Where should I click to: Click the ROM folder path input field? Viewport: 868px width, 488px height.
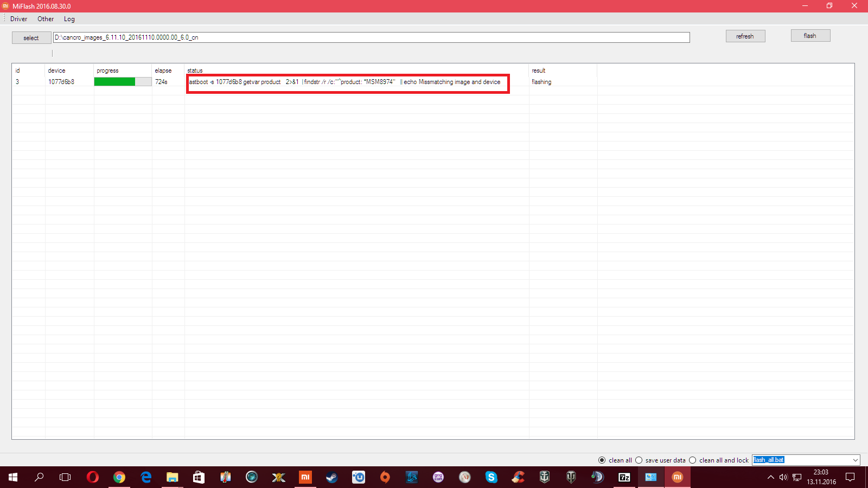[x=371, y=37]
